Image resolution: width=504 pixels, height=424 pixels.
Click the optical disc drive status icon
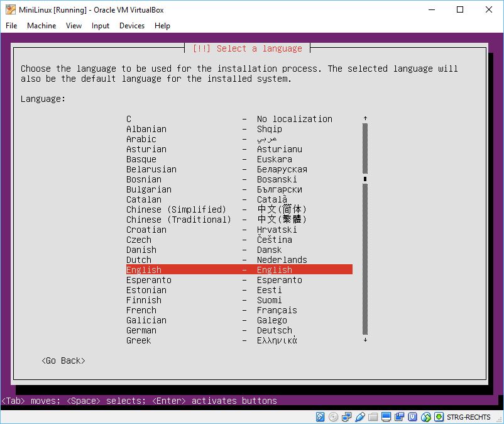pyautogui.click(x=333, y=417)
